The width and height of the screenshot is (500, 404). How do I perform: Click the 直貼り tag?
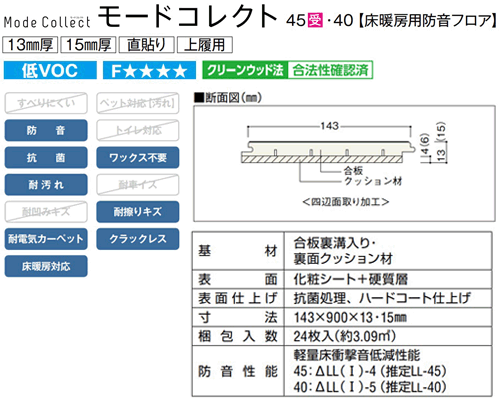click(146, 45)
